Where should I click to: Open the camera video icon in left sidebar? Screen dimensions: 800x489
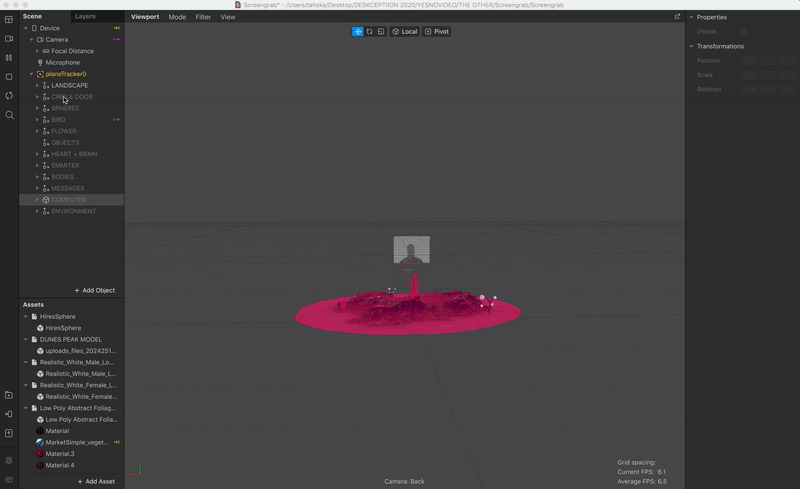[x=9, y=39]
